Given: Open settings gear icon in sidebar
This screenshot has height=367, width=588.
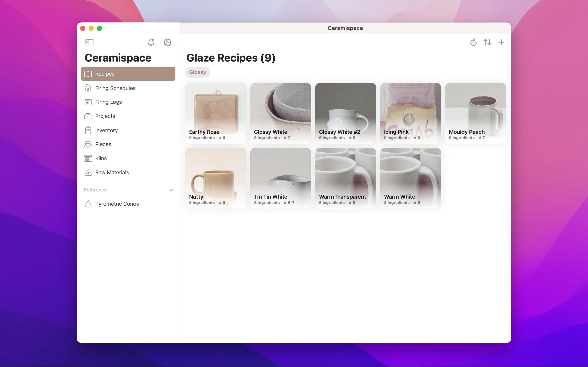Looking at the screenshot, I should 167,42.
